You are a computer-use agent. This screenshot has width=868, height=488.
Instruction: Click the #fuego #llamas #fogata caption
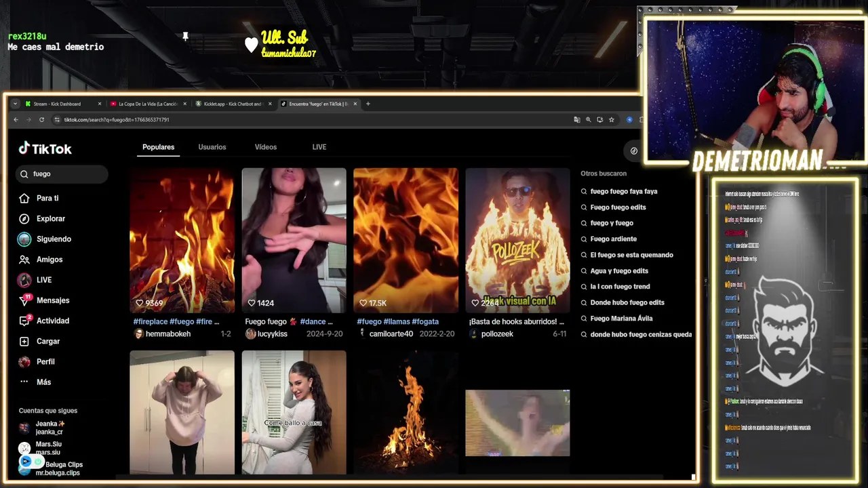pyautogui.click(x=398, y=321)
